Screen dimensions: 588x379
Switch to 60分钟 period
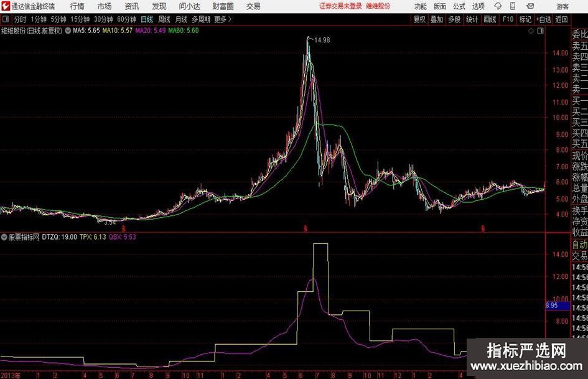pyautogui.click(x=127, y=19)
